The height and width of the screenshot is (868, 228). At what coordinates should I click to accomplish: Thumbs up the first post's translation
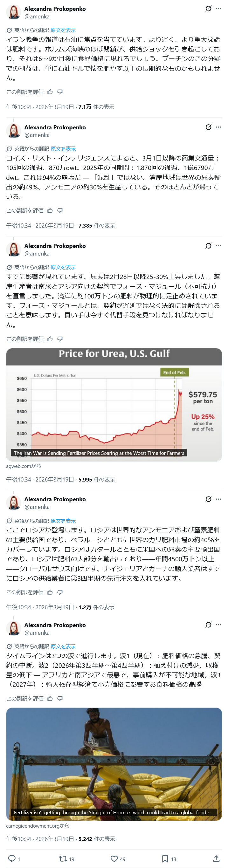(x=50, y=92)
